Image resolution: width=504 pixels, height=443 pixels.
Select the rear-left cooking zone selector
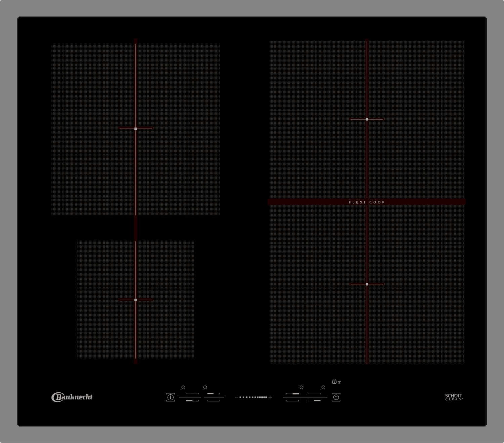214,397
